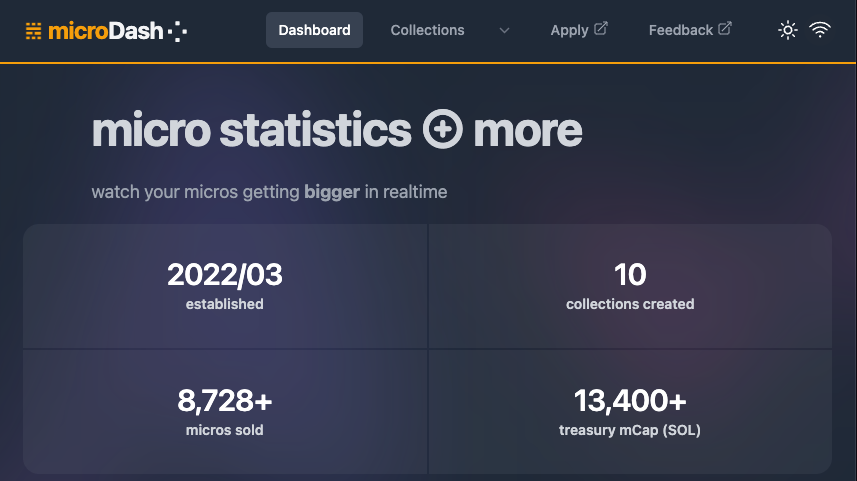Open the Collections menu item

(427, 30)
